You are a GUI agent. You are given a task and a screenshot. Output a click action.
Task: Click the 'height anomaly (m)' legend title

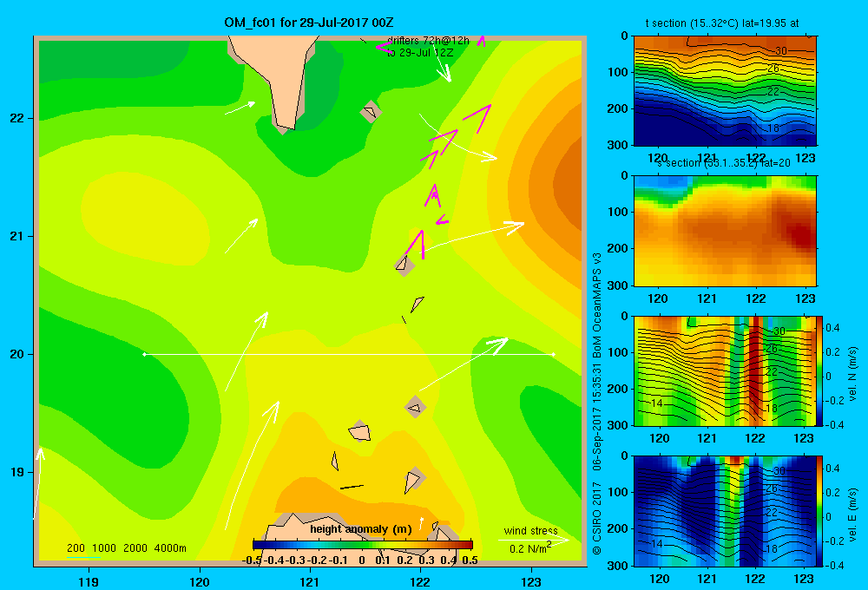click(x=361, y=529)
